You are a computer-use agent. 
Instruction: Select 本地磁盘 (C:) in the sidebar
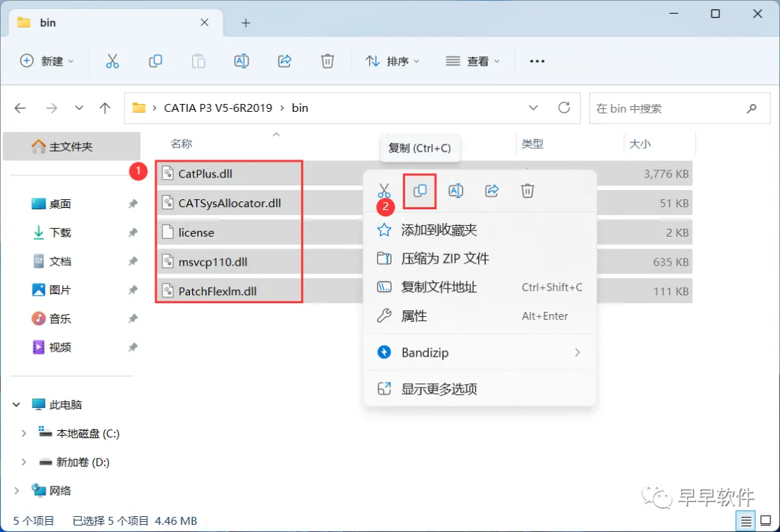(87, 434)
